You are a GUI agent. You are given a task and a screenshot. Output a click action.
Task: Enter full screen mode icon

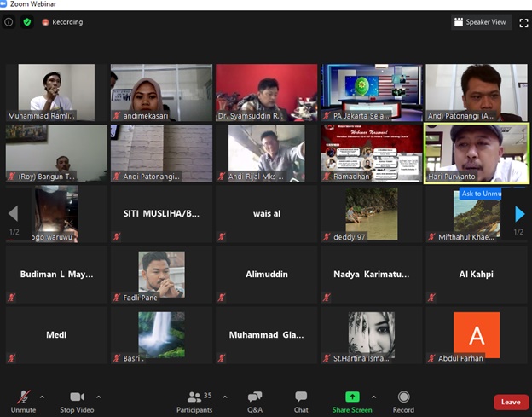(523, 22)
